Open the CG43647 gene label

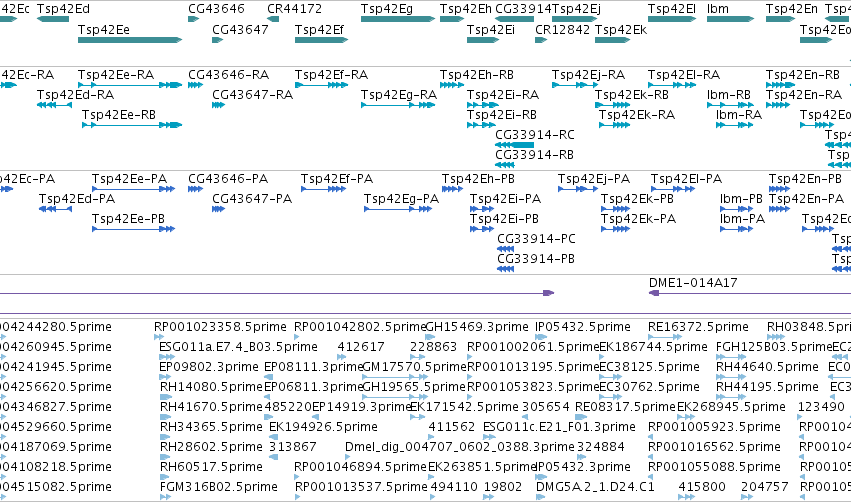pyautogui.click(x=240, y=30)
